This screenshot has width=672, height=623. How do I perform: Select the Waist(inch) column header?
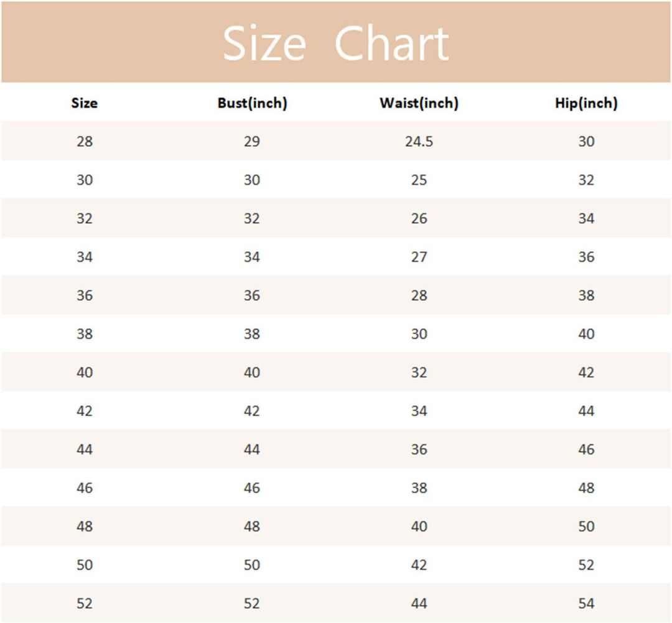419,103
